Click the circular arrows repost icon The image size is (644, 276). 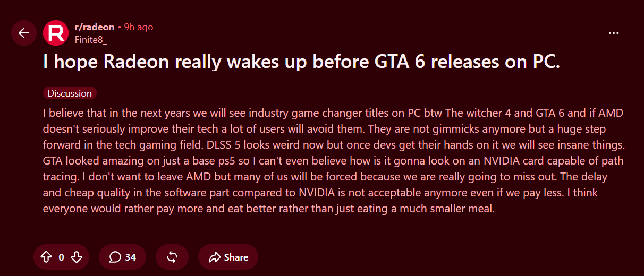tap(172, 257)
